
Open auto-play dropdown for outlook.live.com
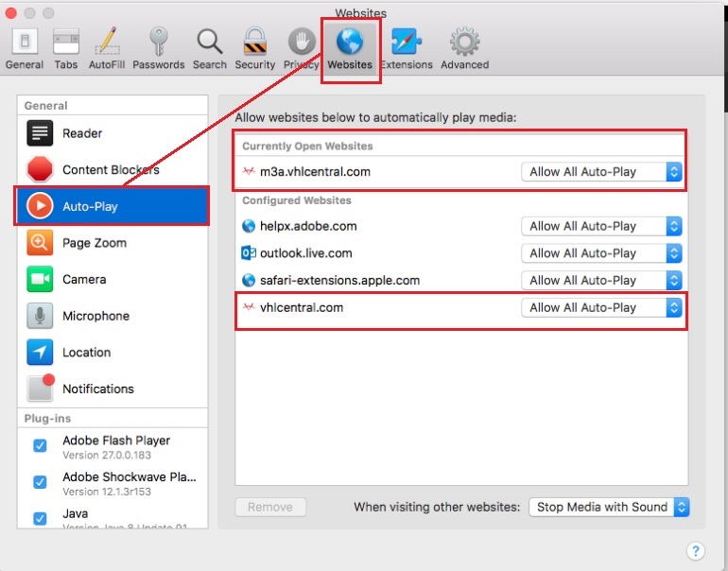(601, 253)
